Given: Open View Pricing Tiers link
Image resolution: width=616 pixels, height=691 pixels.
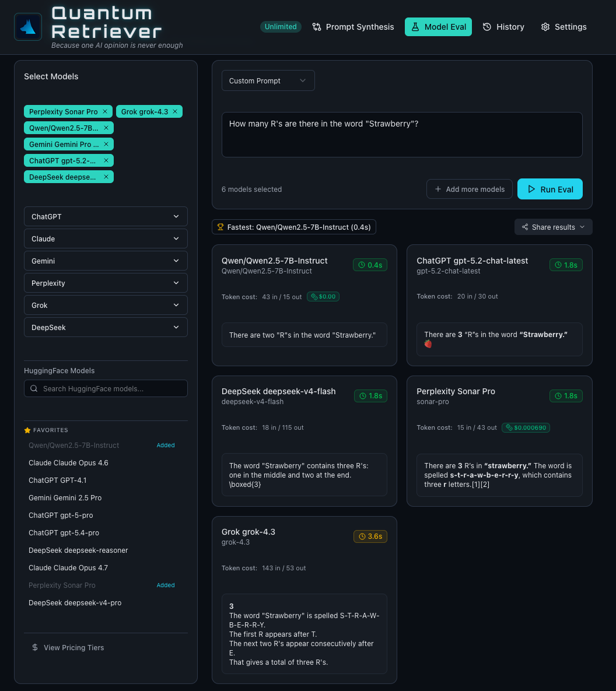Looking at the screenshot, I should (68, 647).
